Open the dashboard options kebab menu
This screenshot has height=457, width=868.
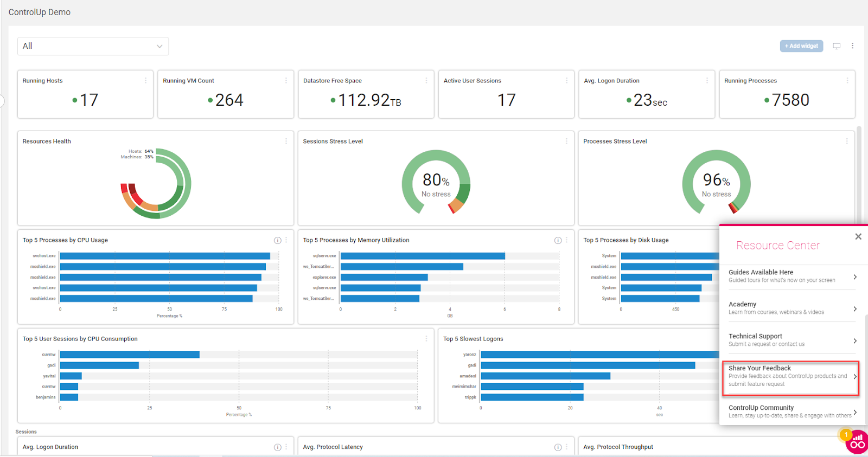click(852, 46)
